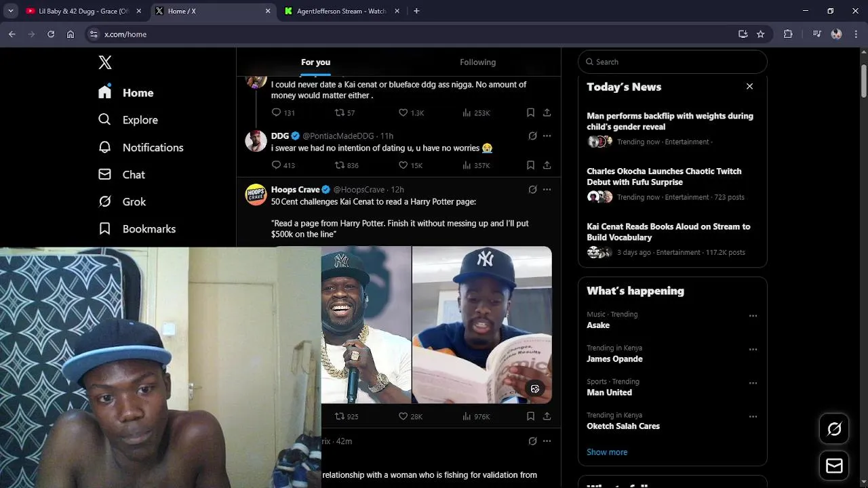This screenshot has height=488, width=868.
Task: Open the 50 Cent photo in post
Action: tap(366, 325)
